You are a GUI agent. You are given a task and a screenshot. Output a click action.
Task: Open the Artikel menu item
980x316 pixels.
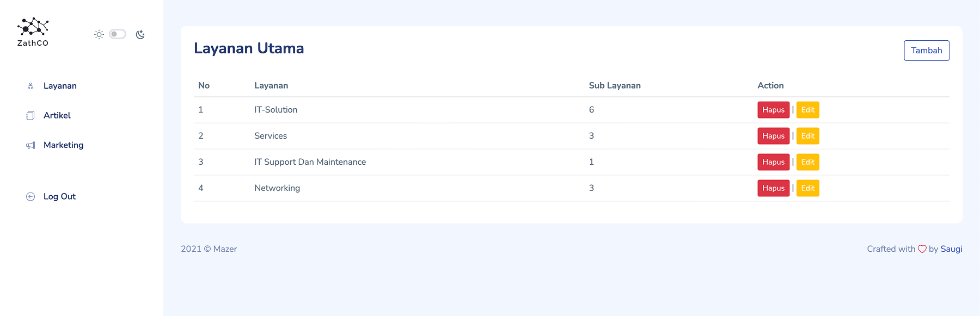point(57,115)
